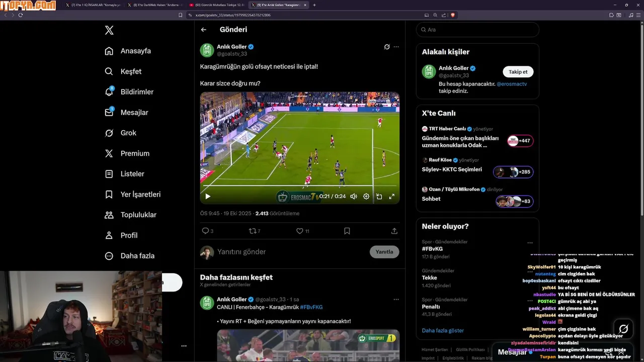Open the Tekke trending topic
This screenshot has width=644, height=362.
click(429, 278)
